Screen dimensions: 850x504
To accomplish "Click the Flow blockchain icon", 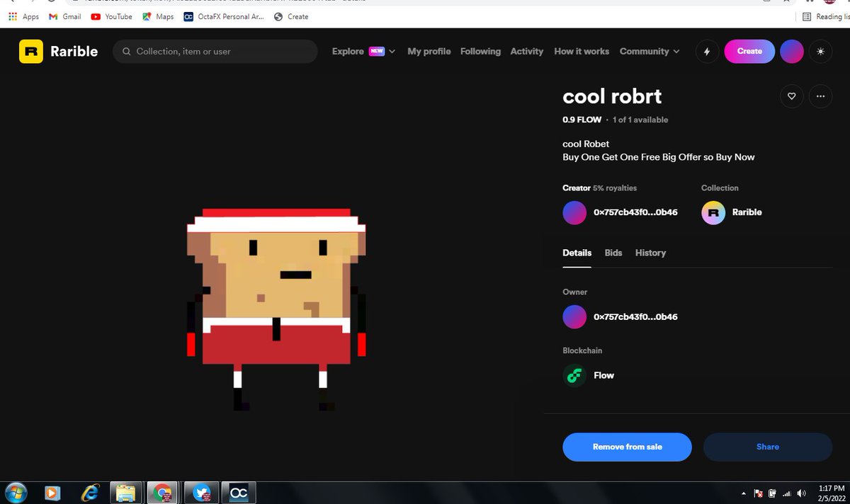I will pos(574,375).
